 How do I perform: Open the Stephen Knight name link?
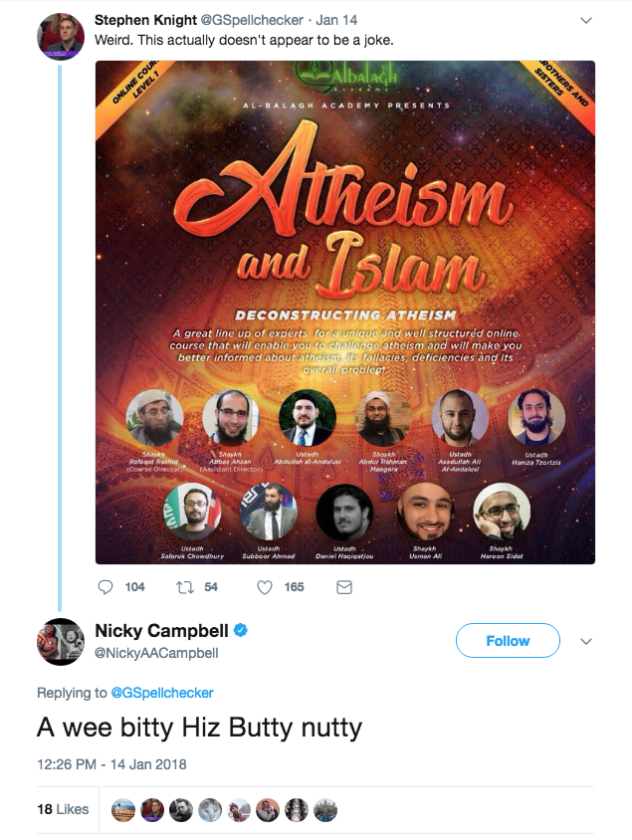click(x=136, y=19)
